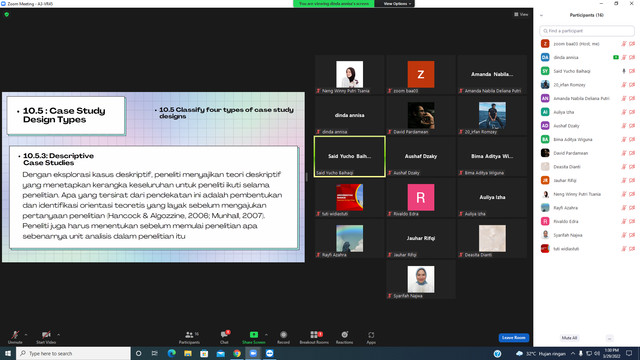640x360 pixels.
Task: Open the View Options dropdown
Action: [x=397, y=4]
